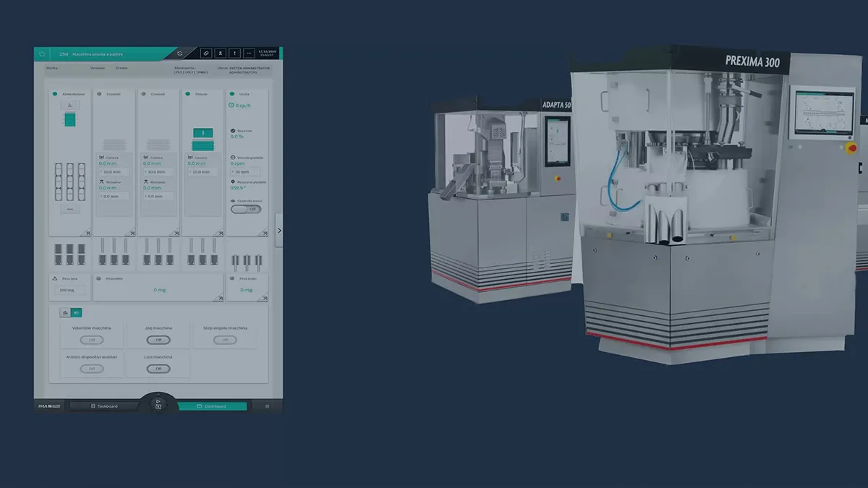Toggle the Luci macchina switch
Image resolution: width=868 pixels, height=488 pixels.
point(158,369)
